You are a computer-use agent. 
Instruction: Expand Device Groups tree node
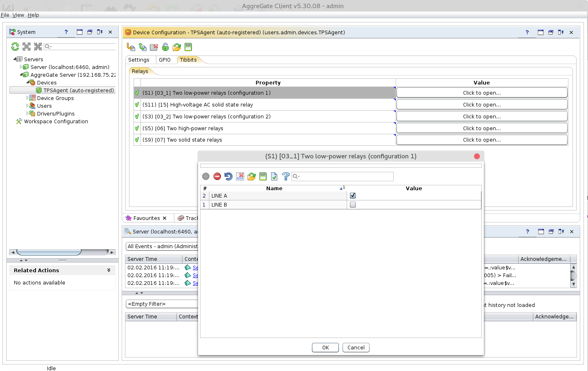click(x=28, y=98)
